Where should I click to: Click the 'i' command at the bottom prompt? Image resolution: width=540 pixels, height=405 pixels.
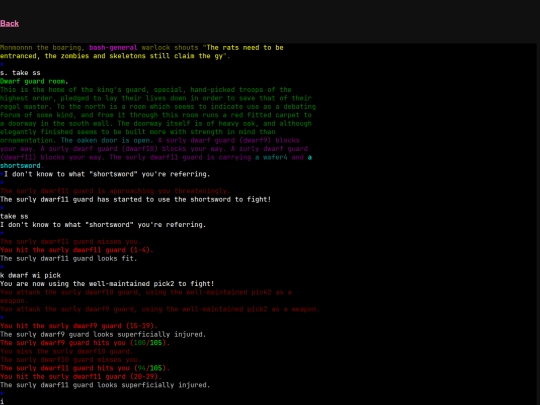[2, 402]
